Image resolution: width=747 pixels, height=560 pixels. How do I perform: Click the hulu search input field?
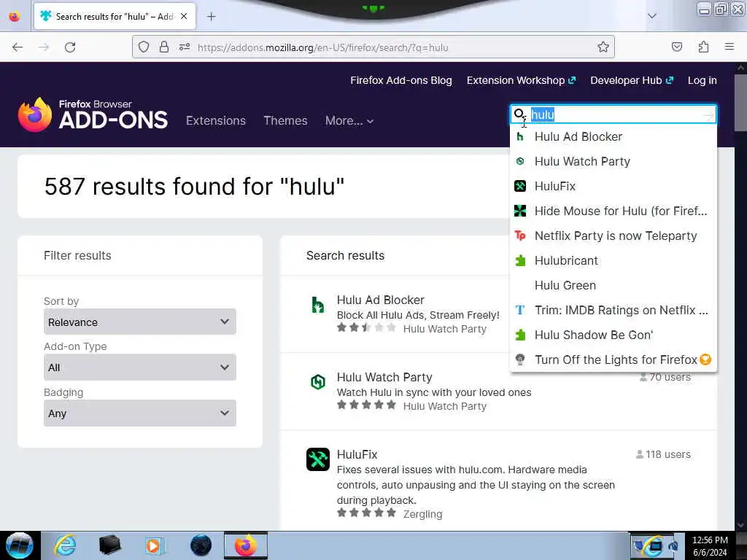point(613,114)
